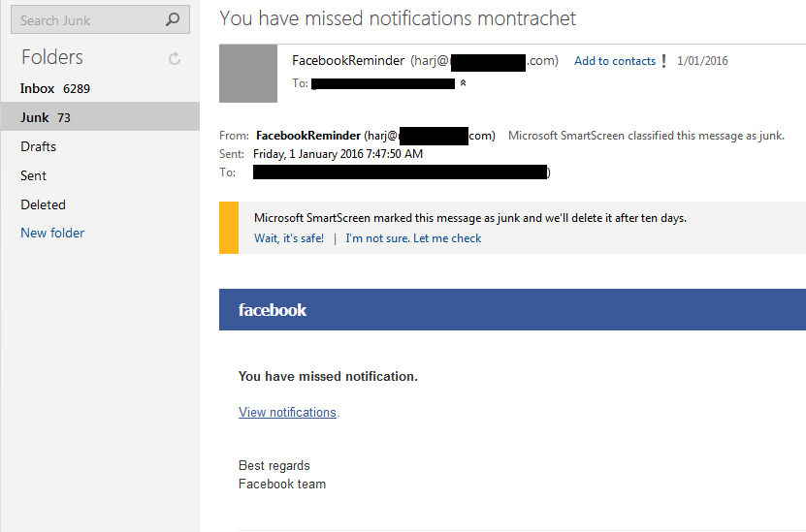Click the View notifications link
The image size is (806, 532).
click(x=287, y=412)
